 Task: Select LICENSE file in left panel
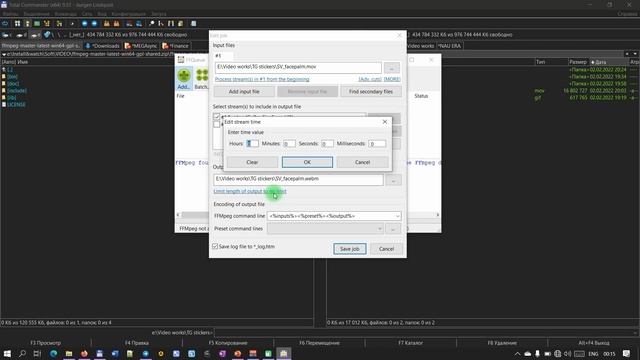pyautogui.click(x=16, y=104)
